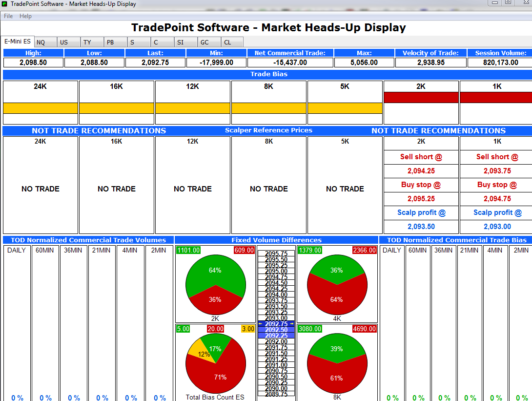Switch to the C tab

click(x=163, y=42)
